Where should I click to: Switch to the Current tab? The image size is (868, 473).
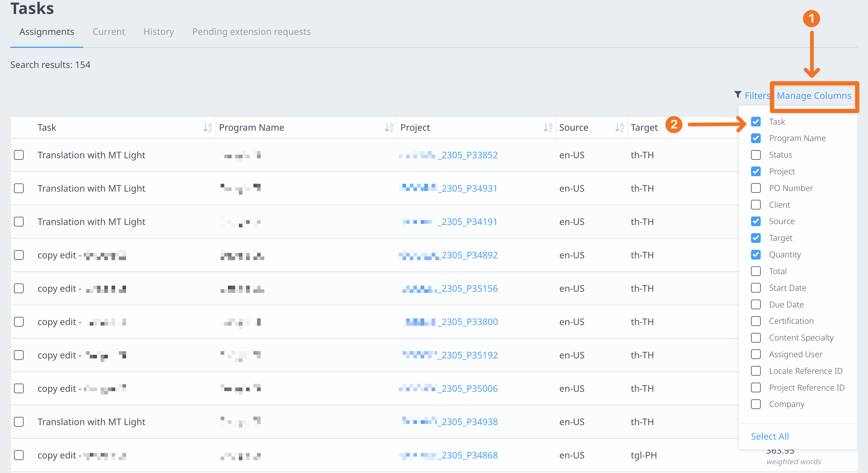109,32
